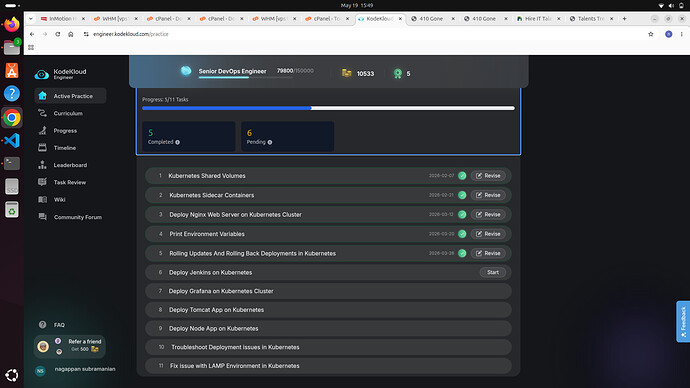Select Deploy Tomcat App on Kubernetes row

click(328, 310)
